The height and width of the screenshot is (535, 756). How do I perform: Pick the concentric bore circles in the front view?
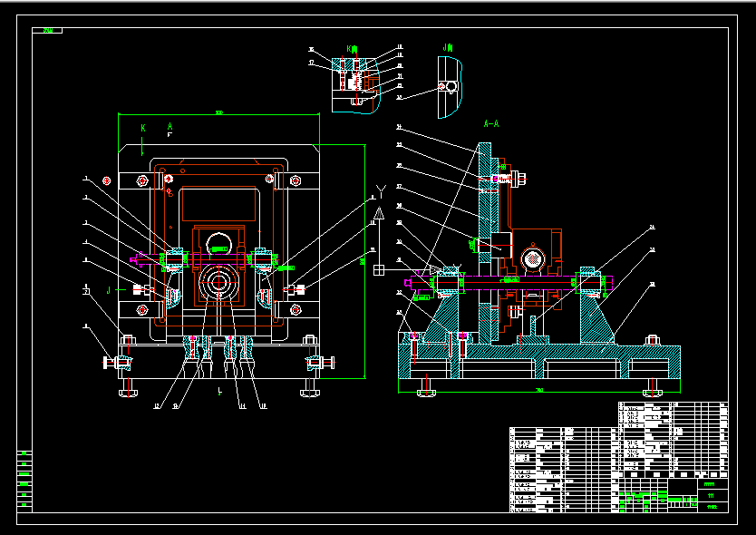tap(218, 283)
